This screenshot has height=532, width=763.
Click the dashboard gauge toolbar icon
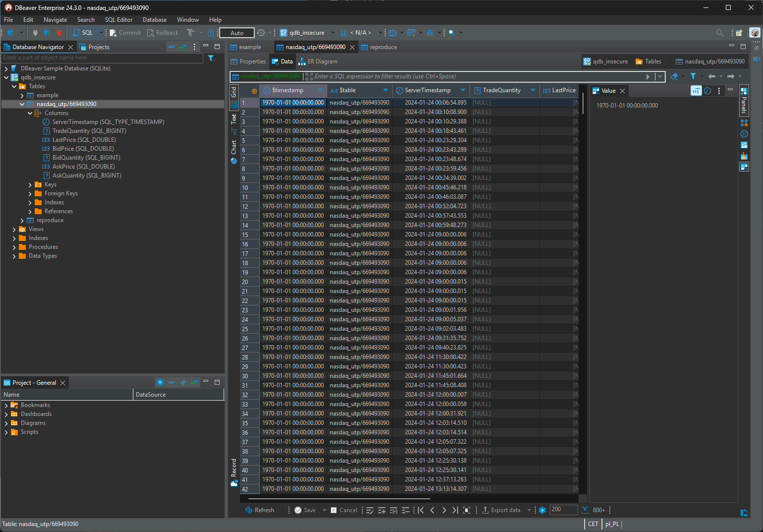(393, 33)
